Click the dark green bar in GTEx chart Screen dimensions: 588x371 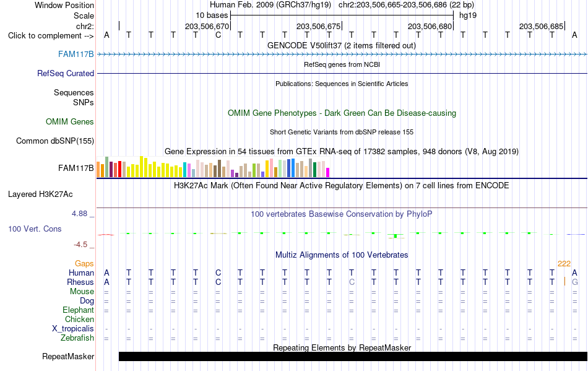pos(314,170)
